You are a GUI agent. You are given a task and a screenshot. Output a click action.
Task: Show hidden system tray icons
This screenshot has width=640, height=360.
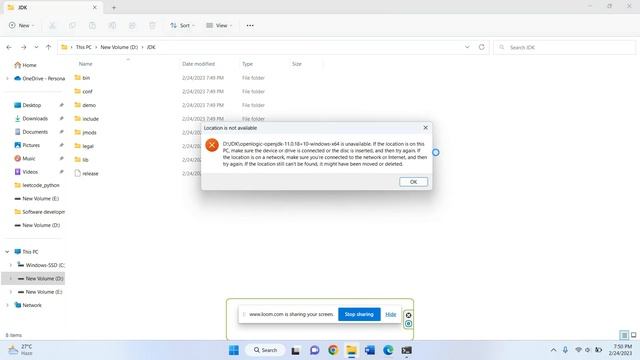point(553,350)
